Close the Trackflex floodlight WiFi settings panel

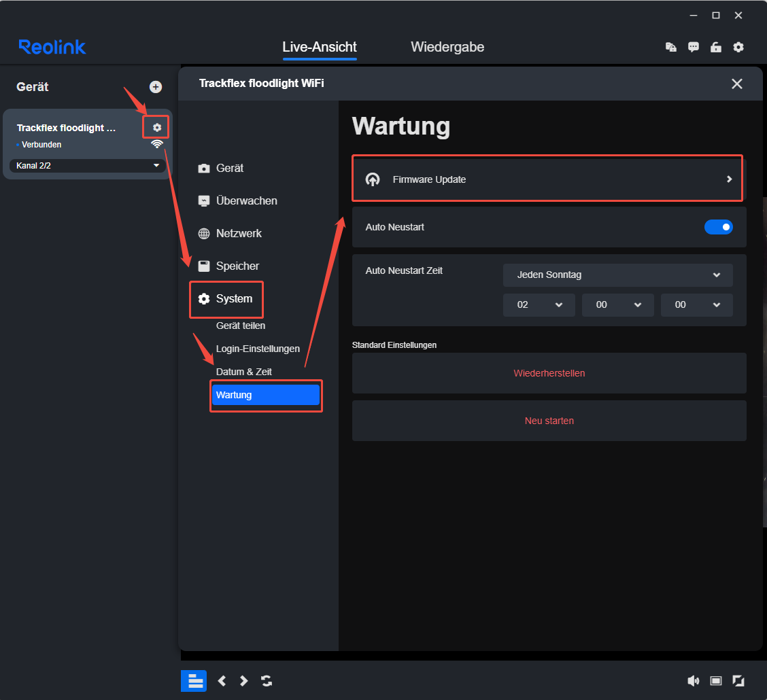[736, 84]
